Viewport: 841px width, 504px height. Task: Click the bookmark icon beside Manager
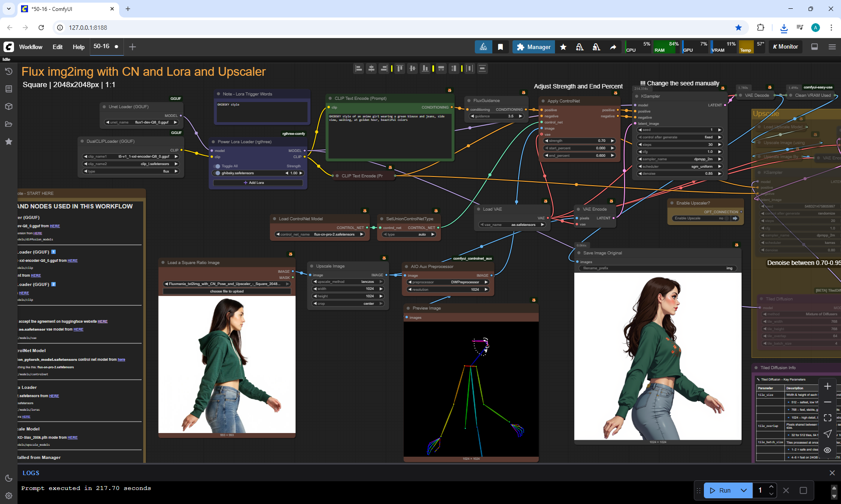500,47
